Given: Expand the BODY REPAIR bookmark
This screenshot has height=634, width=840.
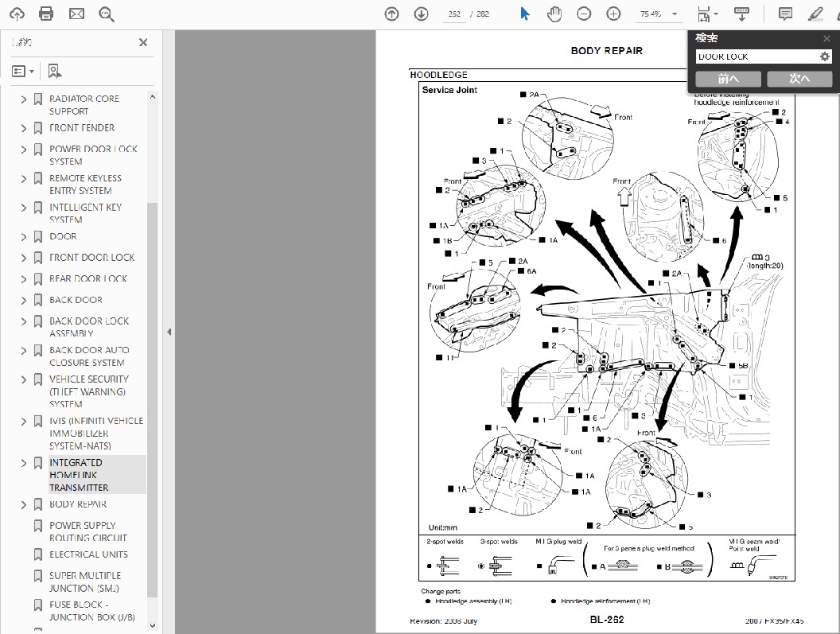Looking at the screenshot, I should click(23, 504).
